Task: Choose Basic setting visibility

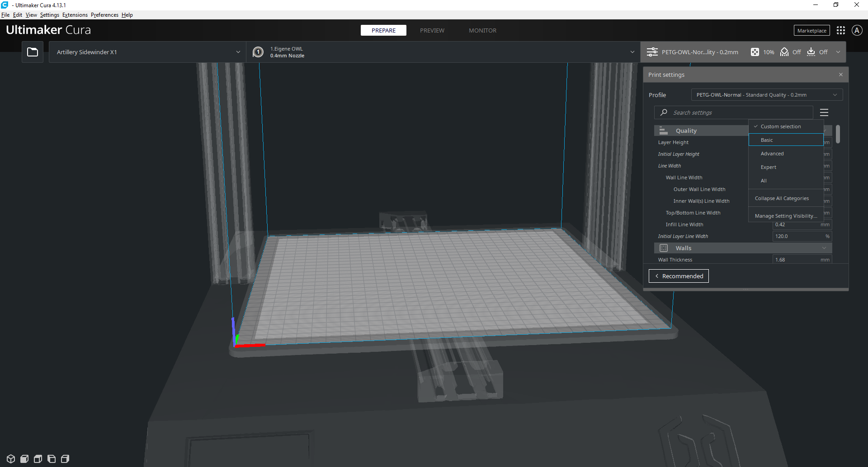Action: coord(786,140)
